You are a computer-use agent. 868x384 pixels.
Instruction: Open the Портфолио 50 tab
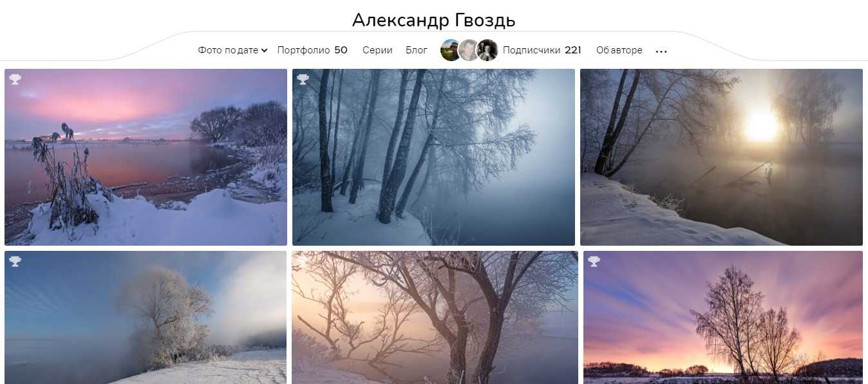pos(312,50)
